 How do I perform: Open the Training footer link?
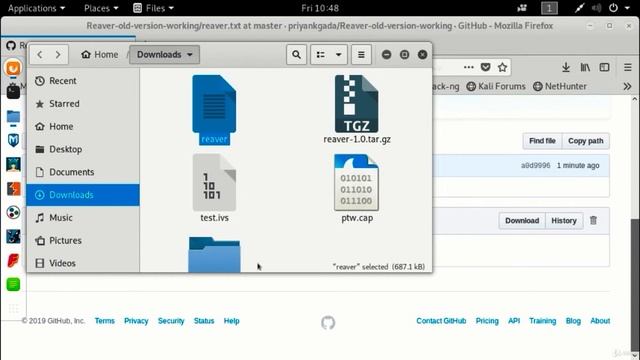[x=542, y=321]
